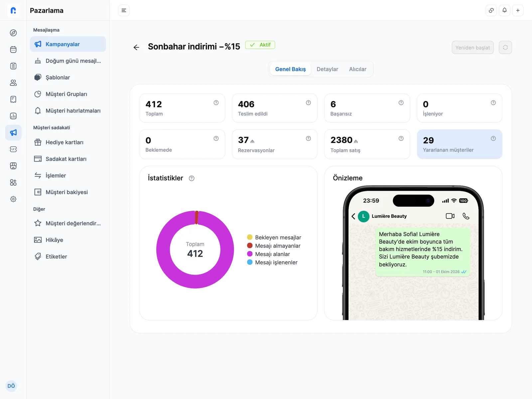Click the apps-plus icon in the left rail
The height and width of the screenshot is (399, 532).
[x=13, y=183]
